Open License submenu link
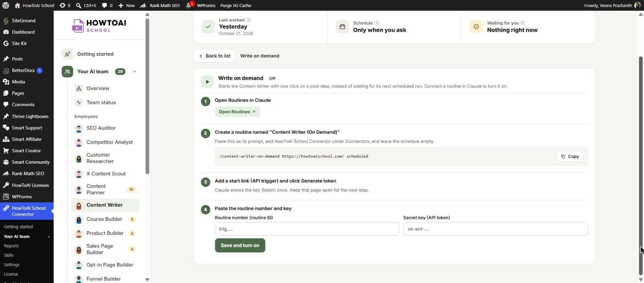644x283 pixels. (x=11, y=274)
